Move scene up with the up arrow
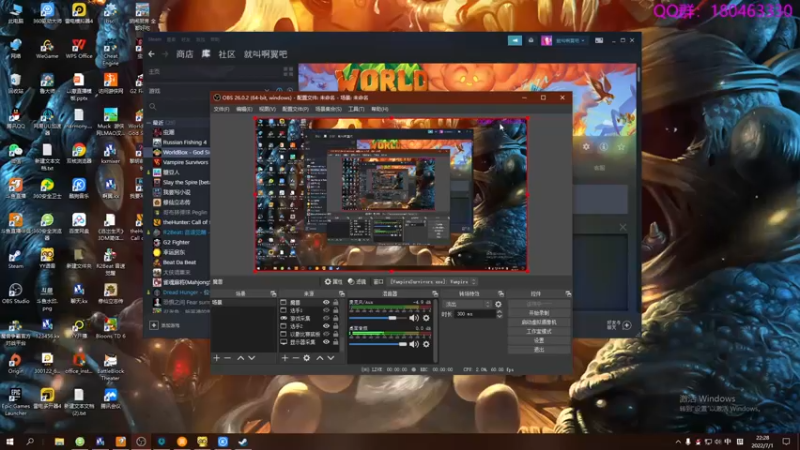The height and width of the screenshot is (450, 800). click(x=240, y=358)
